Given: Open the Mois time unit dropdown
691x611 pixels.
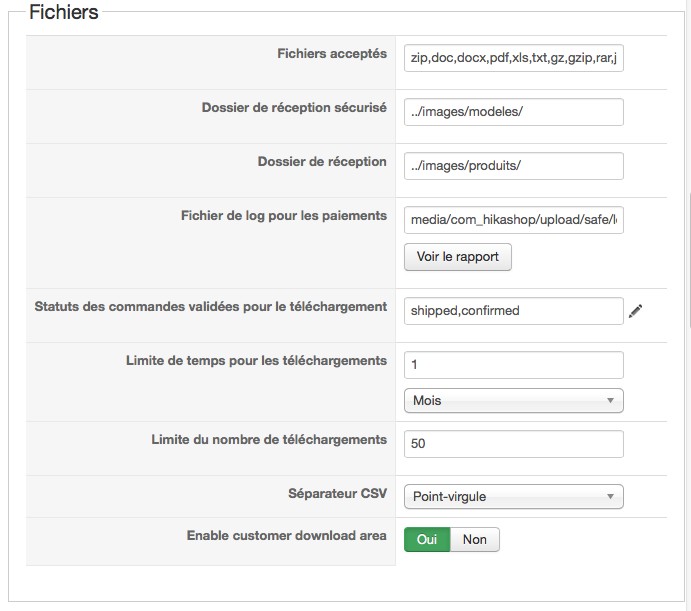Looking at the screenshot, I should tap(513, 400).
